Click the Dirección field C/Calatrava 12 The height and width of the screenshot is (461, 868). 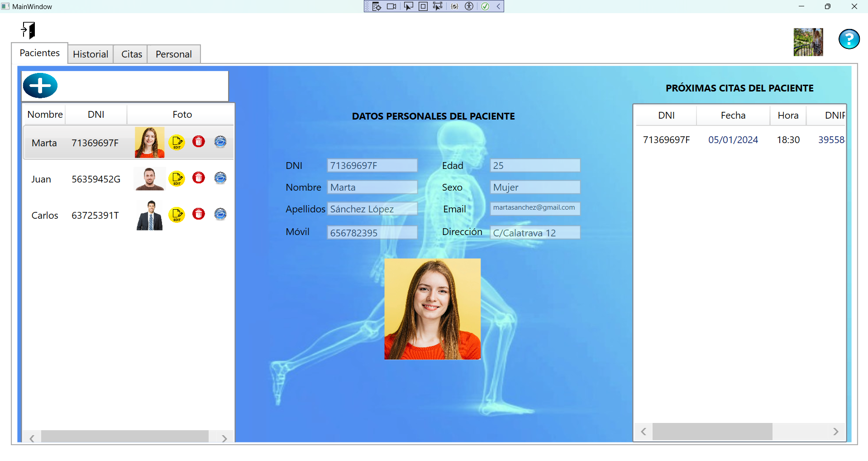[535, 233]
